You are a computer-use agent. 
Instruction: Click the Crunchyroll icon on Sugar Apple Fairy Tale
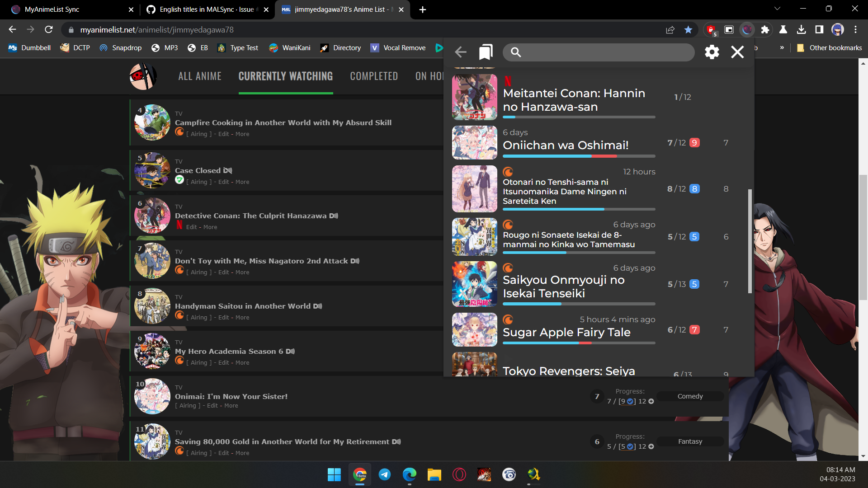508,319
